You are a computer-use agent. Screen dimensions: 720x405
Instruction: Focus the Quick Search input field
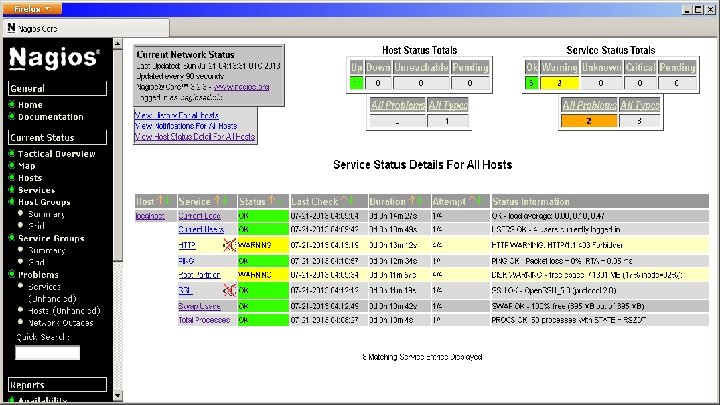tap(47, 352)
